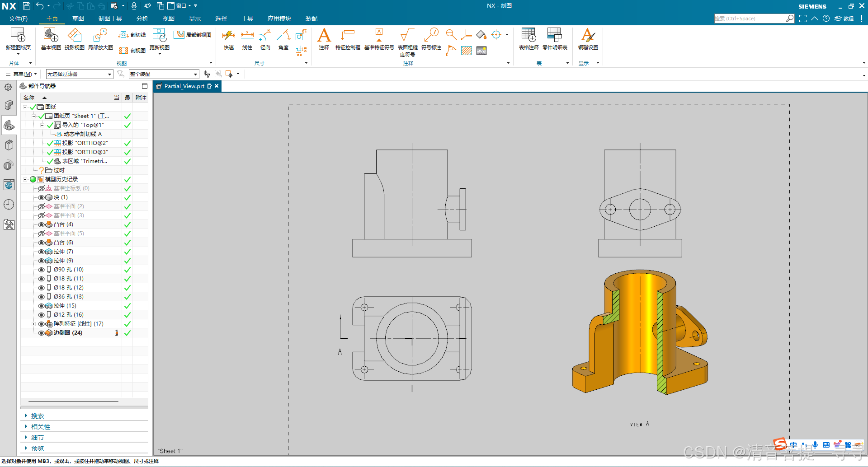Open the help question mark button

(826, 19)
